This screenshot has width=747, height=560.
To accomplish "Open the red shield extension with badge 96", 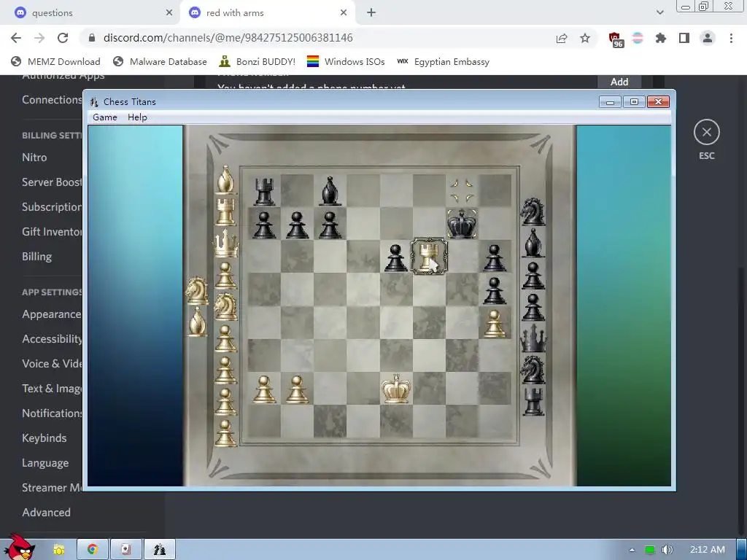I will (x=616, y=39).
